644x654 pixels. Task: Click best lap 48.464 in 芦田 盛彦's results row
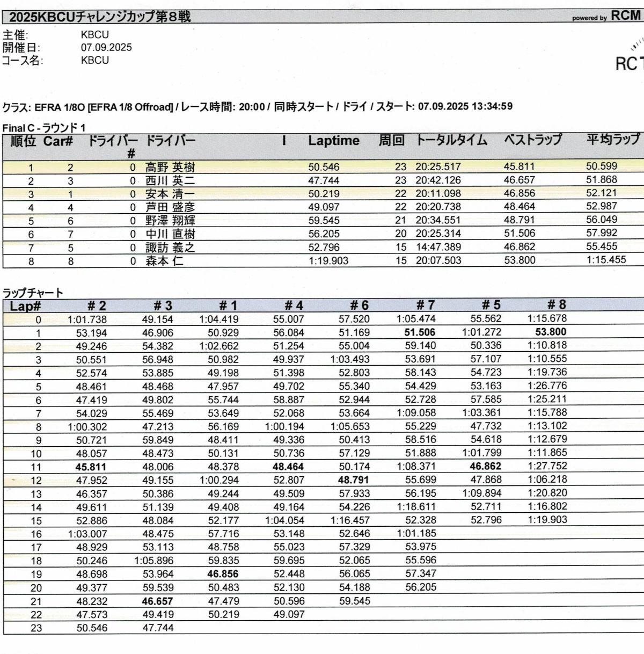click(519, 207)
